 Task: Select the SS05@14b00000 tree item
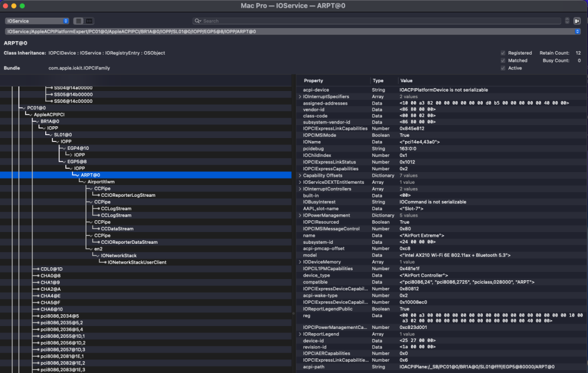pyautogui.click(x=73, y=95)
